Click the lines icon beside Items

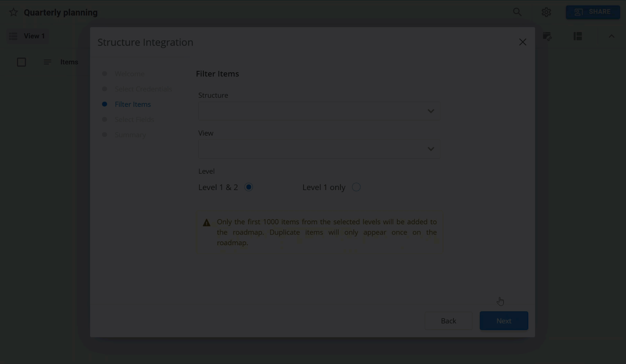pyautogui.click(x=47, y=62)
